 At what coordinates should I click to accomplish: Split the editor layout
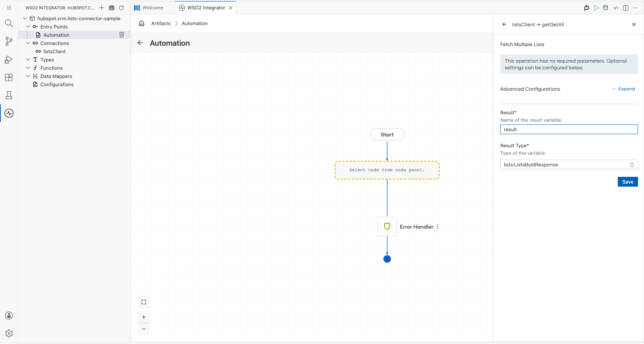click(626, 7)
